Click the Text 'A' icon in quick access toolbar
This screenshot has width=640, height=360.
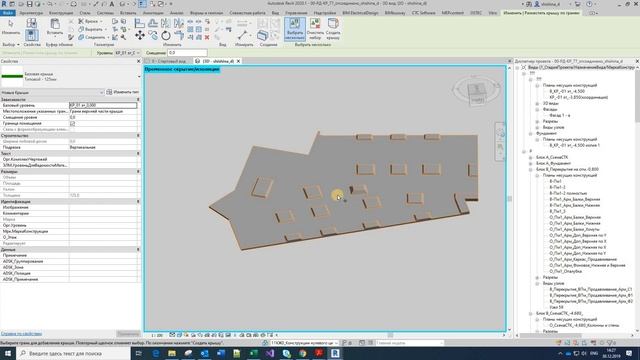tap(111, 4)
